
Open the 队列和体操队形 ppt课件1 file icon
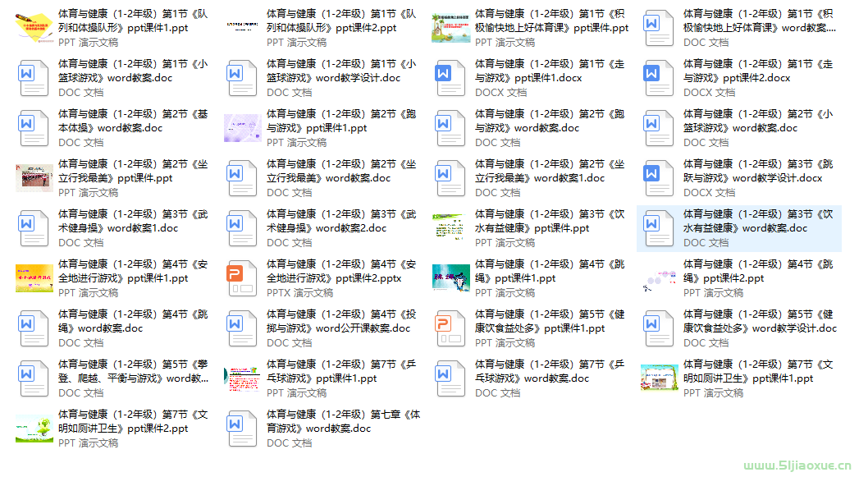tap(34, 25)
